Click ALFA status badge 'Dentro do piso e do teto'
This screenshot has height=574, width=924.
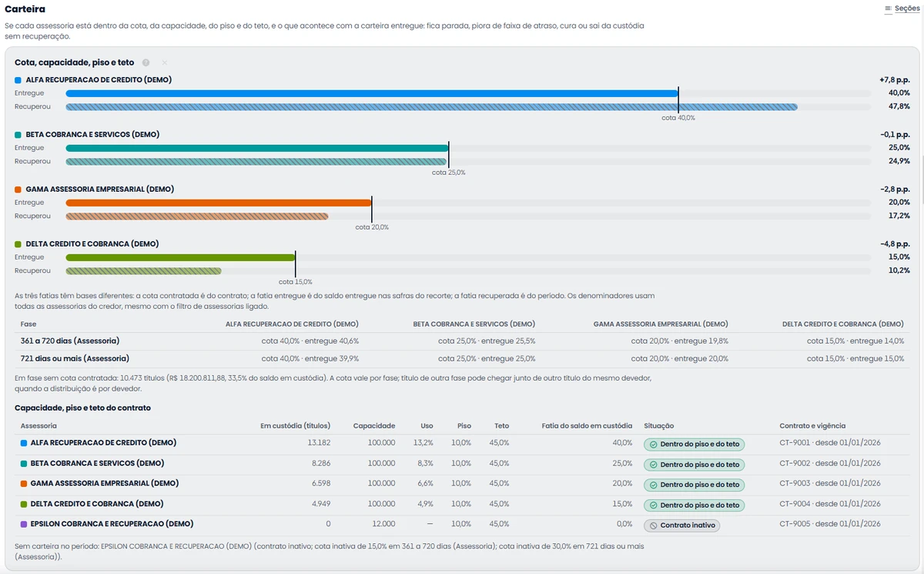tap(694, 445)
